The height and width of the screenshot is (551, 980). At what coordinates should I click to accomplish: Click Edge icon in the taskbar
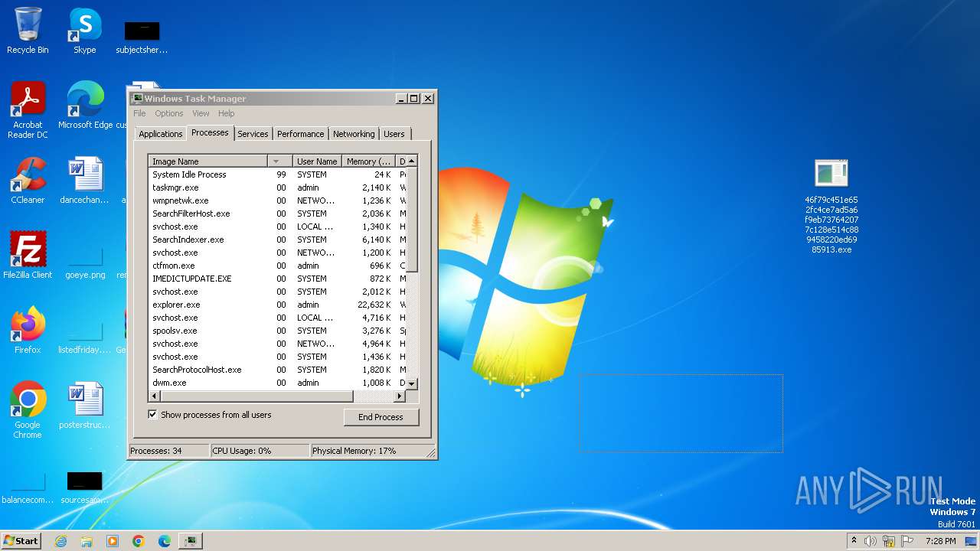(x=165, y=541)
